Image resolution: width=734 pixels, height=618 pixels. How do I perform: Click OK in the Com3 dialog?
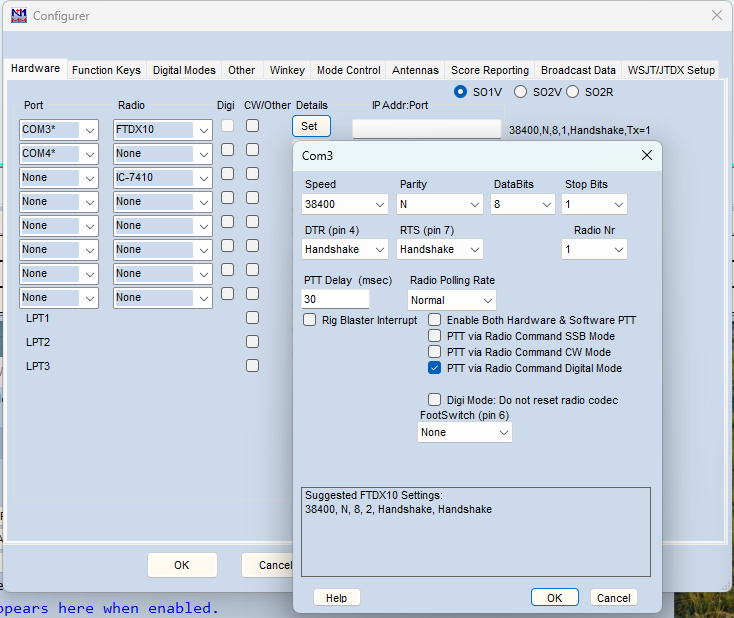click(554, 597)
